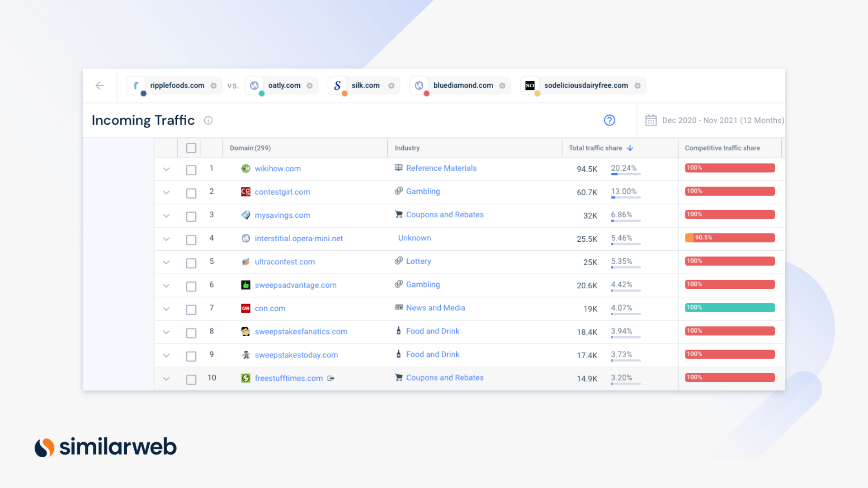Screen dimensions: 868x488
Task: Click the Competitive traffic share header
Action: pyautogui.click(x=722, y=148)
